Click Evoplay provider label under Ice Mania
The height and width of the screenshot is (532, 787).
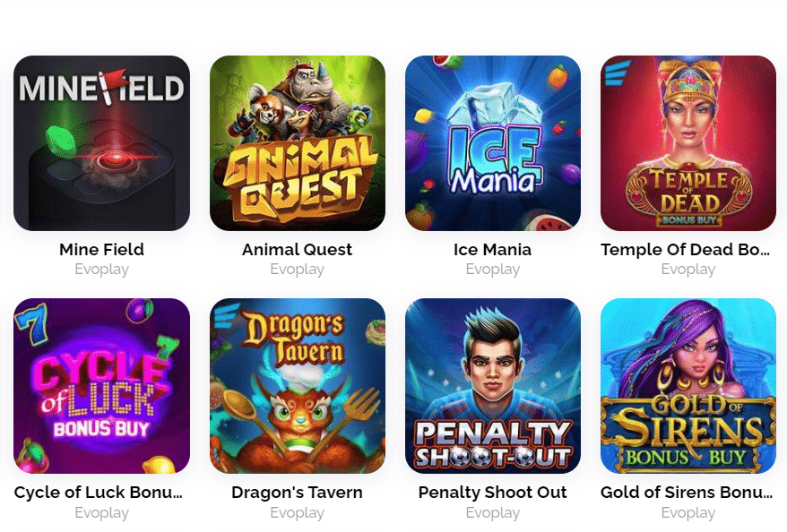point(493,270)
